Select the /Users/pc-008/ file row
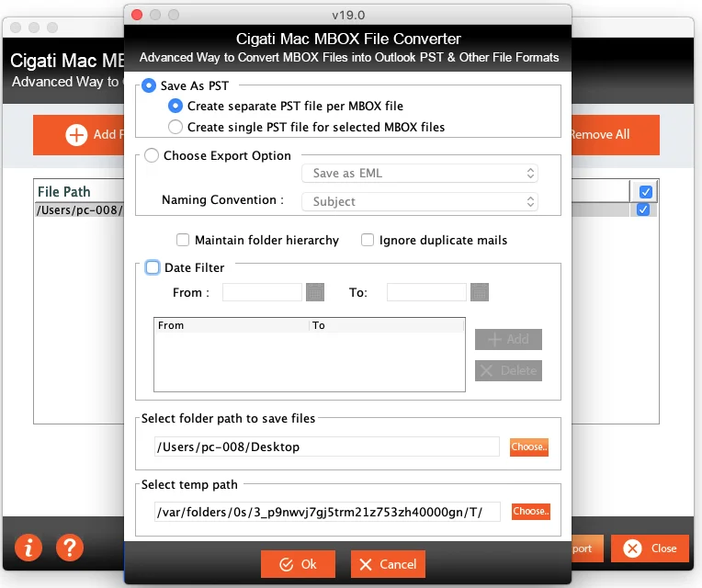The image size is (702, 588). [80, 209]
